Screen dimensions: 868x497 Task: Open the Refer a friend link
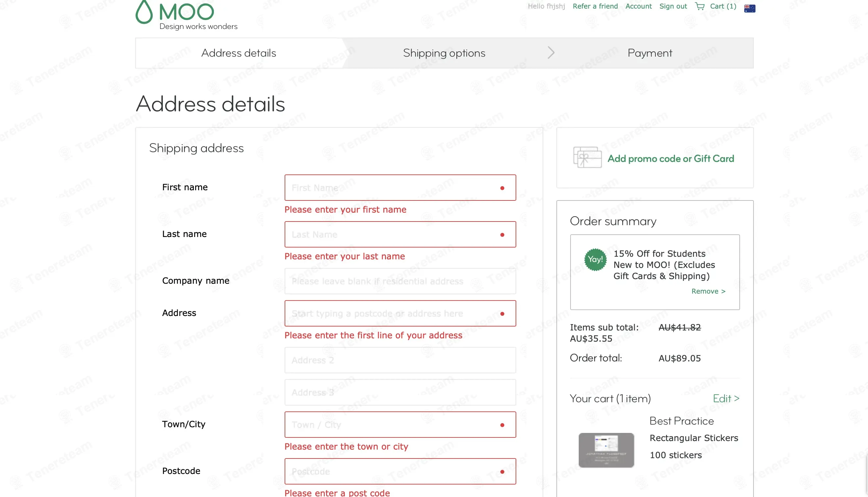tap(595, 6)
